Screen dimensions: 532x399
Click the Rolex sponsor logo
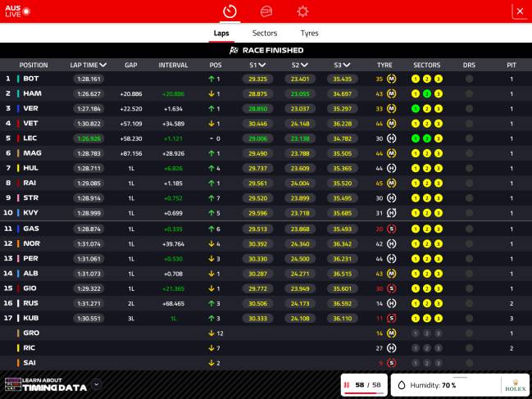[x=516, y=385]
